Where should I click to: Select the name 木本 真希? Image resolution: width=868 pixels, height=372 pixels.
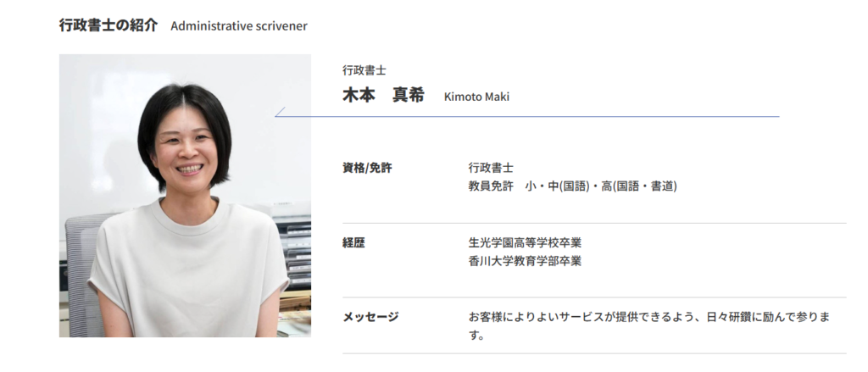(x=383, y=95)
